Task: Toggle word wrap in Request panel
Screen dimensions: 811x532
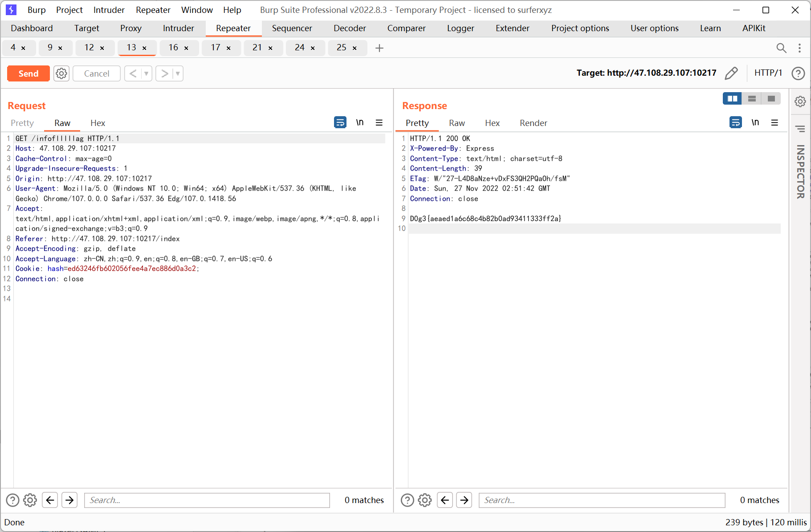Action: pyautogui.click(x=340, y=122)
